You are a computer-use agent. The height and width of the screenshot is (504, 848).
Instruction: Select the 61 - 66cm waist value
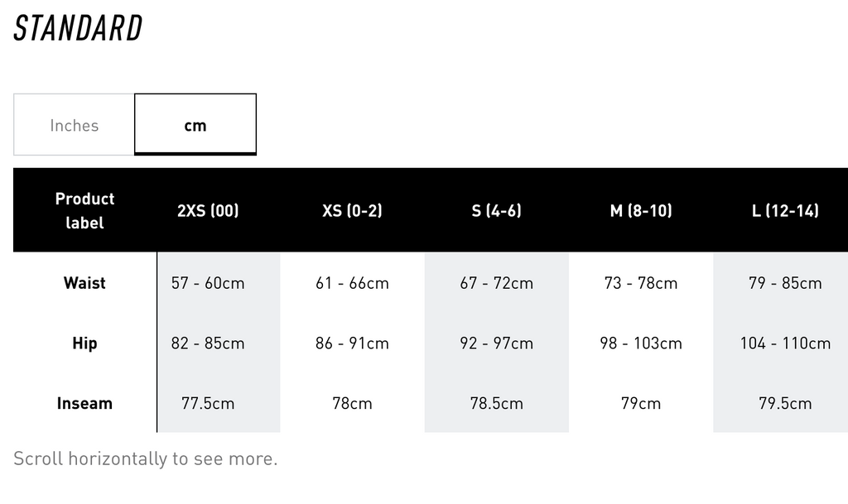click(352, 283)
